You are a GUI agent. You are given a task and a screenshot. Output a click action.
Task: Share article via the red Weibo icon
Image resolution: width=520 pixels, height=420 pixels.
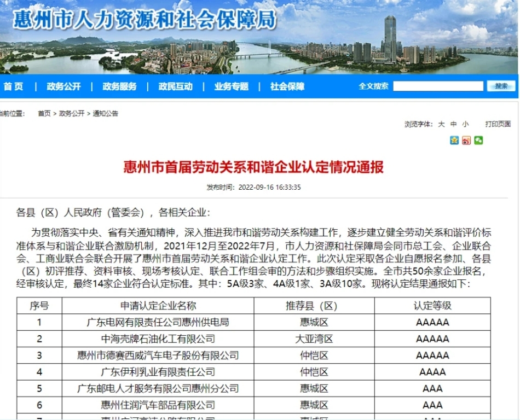point(466,141)
